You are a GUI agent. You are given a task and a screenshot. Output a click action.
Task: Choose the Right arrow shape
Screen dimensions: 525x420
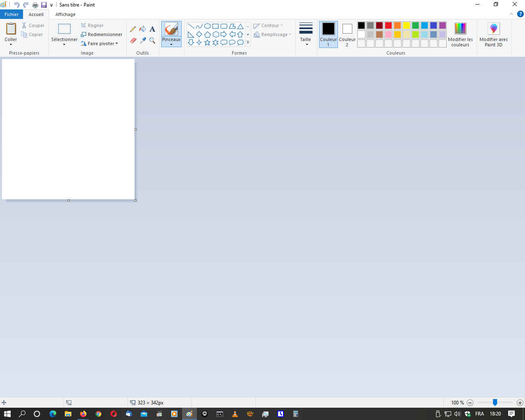click(224, 34)
